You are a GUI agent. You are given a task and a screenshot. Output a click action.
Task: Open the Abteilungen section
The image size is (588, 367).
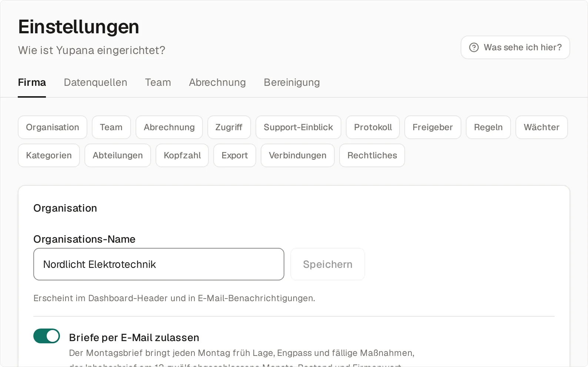coord(118,155)
